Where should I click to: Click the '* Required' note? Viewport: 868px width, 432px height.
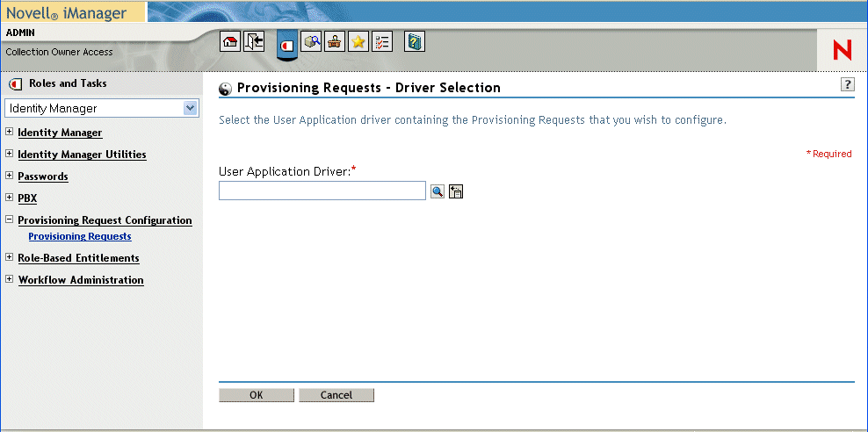pyautogui.click(x=828, y=154)
